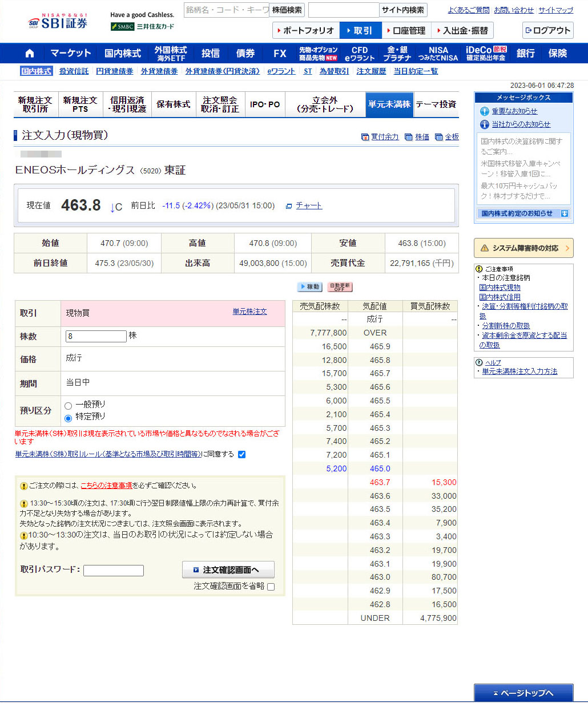Image resolution: width=588 pixels, height=703 pixels.
Task: Open the 取引 dropdown menu
Action: pos(360,31)
